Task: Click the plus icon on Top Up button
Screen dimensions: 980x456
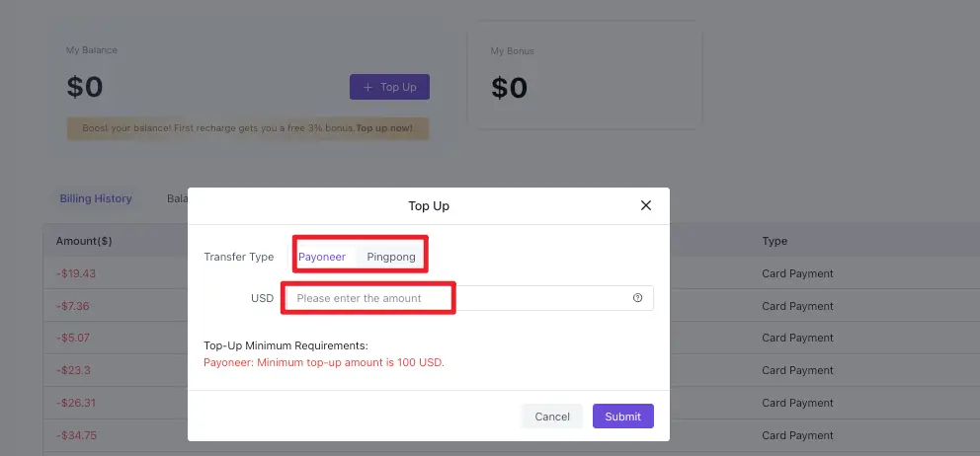Action: pyautogui.click(x=367, y=87)
